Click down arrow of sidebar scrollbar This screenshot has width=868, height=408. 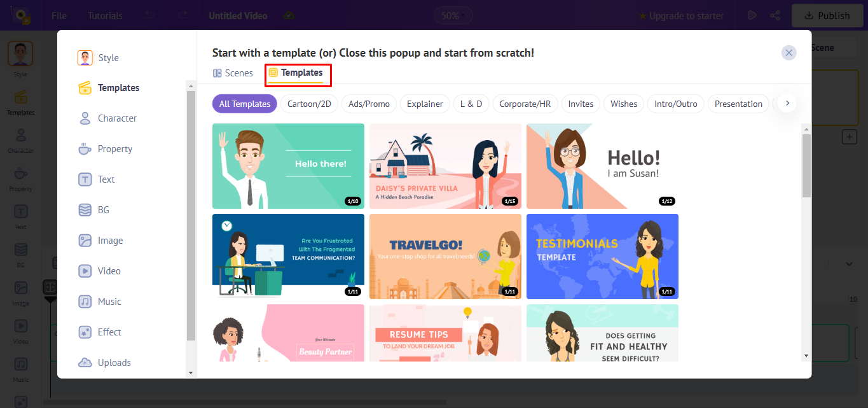(x=191, y=372)
